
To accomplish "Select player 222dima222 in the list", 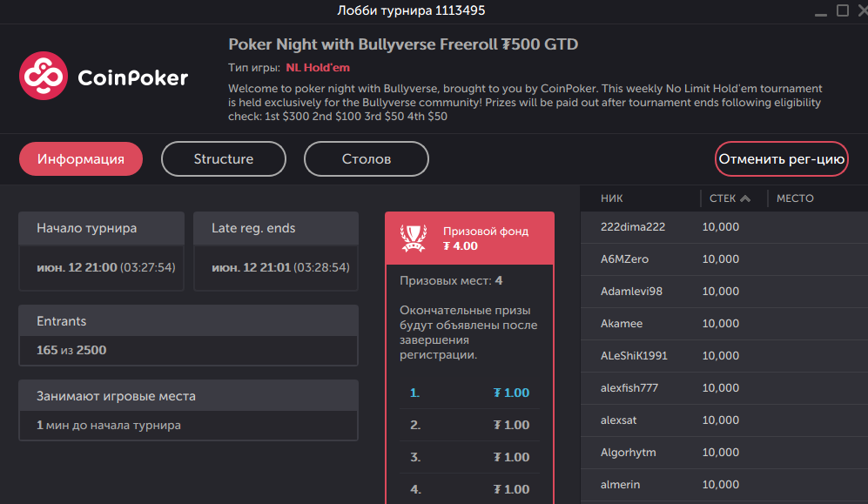I will pos(724,227).
